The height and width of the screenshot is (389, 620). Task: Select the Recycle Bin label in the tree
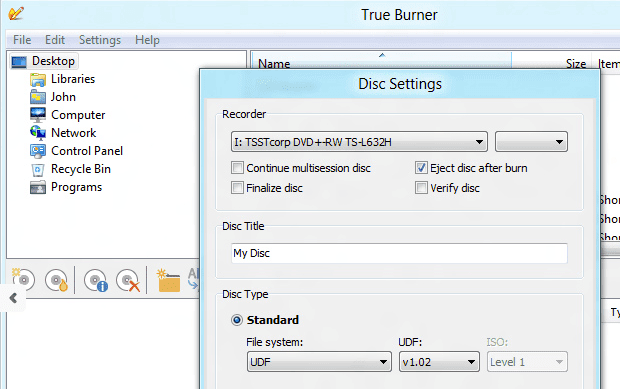coord(81,169)
